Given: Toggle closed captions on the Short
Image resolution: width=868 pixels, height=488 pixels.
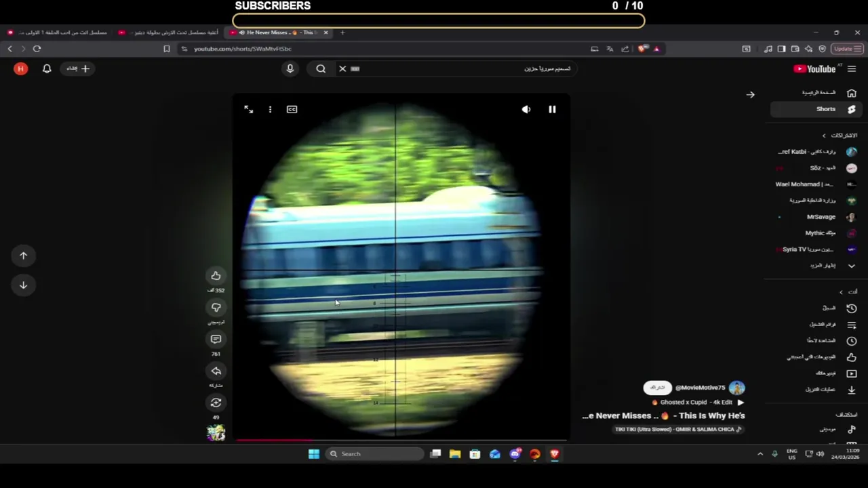Looking at the screenshot, I should click(x=292, y=109).
